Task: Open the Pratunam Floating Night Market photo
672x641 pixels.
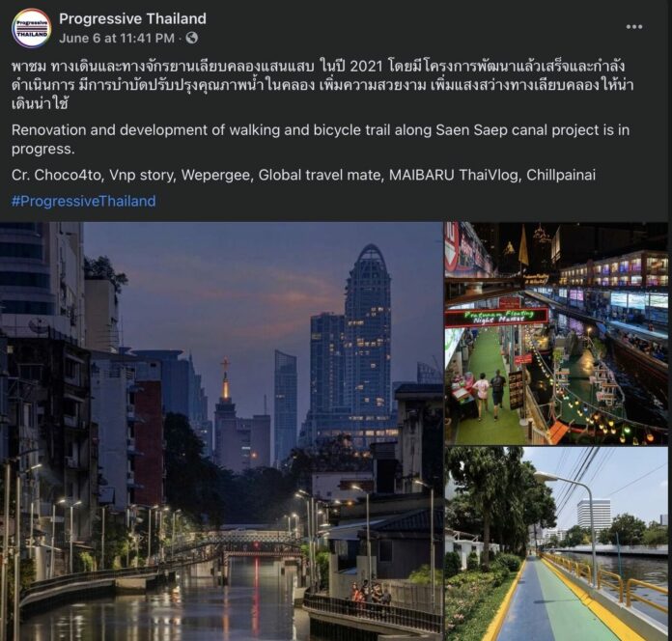Action: click(556, 333)
